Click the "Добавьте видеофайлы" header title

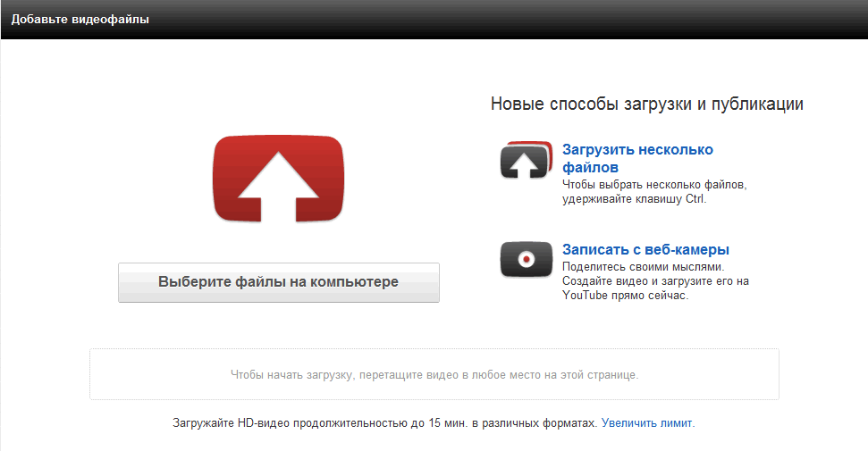(80, 20)
